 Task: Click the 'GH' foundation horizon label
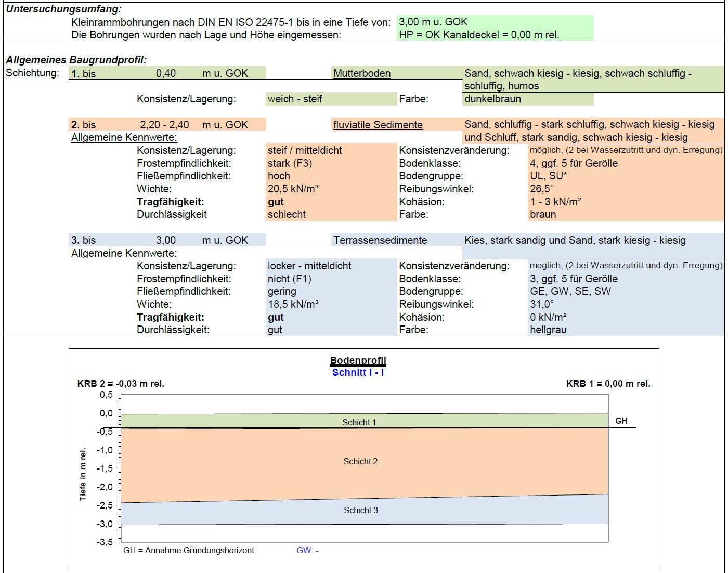point(621,421)
